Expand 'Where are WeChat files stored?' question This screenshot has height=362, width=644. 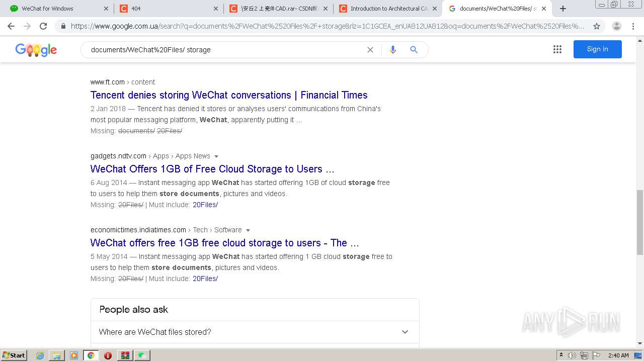point(255,332)
